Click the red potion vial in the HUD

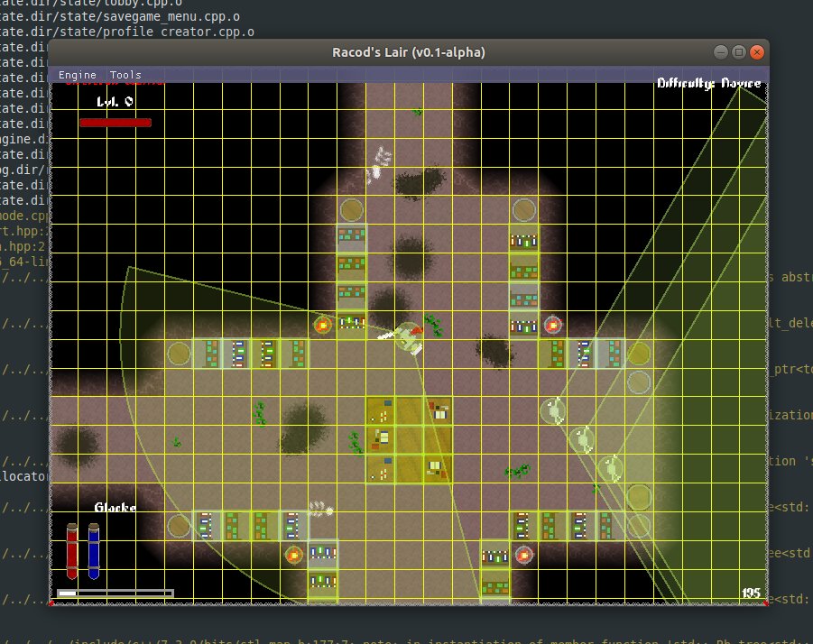(72, 550)
